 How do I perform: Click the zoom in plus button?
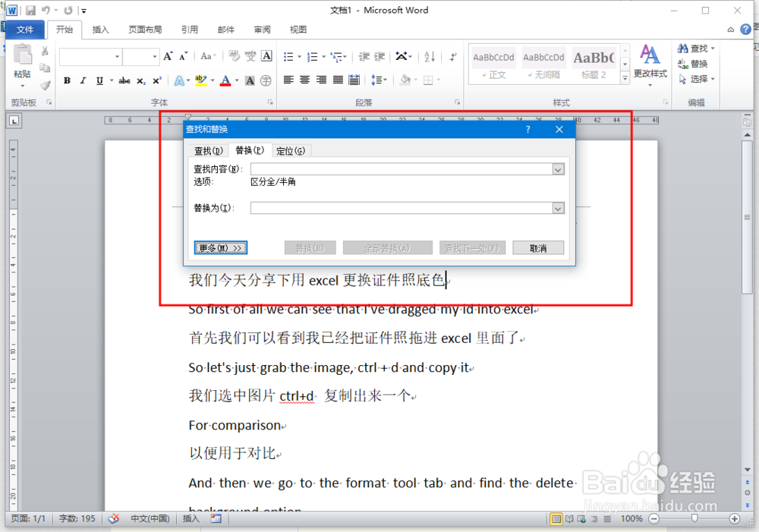click(734, 518)
